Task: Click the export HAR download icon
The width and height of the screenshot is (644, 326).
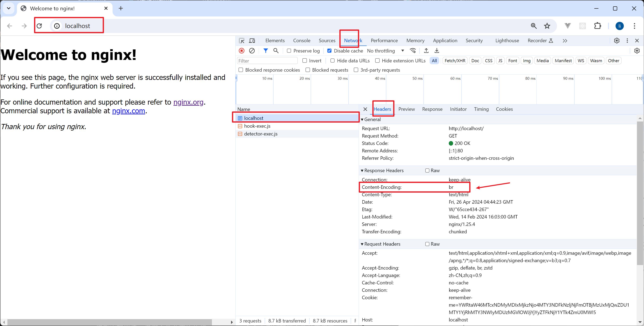Action: pos(436,51)
